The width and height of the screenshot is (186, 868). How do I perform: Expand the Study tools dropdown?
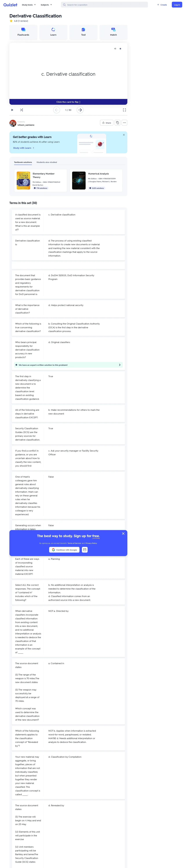coord(29,5)
